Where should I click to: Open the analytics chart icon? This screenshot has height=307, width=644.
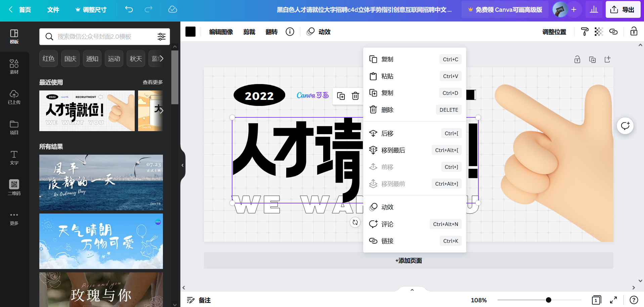pyautogui.click(x=594, y=10)
